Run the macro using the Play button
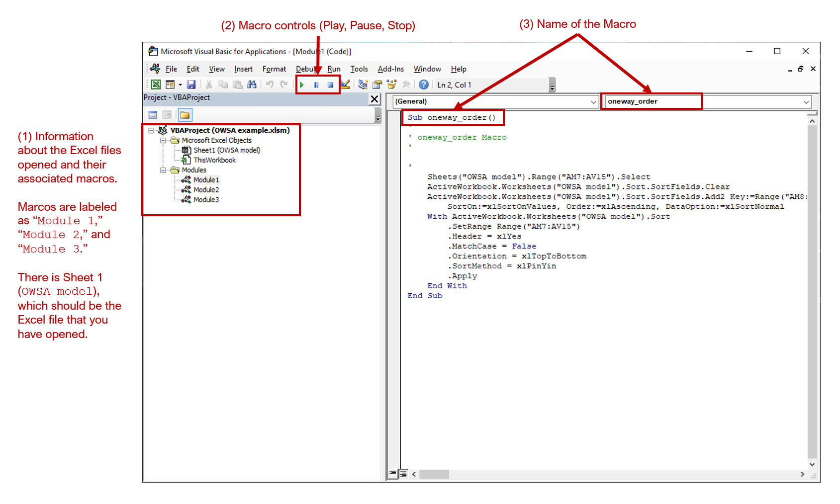The image size is (840, 504). pos(302,84)
